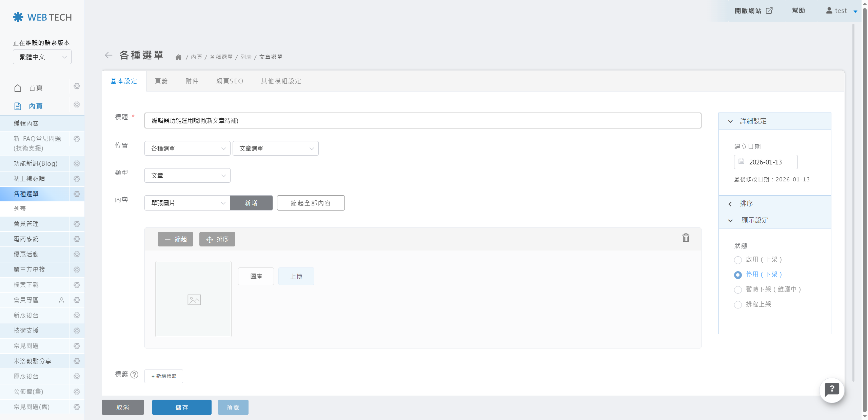
Task: Open the help question mark next to 標籤
Action: tap(134, 375)
